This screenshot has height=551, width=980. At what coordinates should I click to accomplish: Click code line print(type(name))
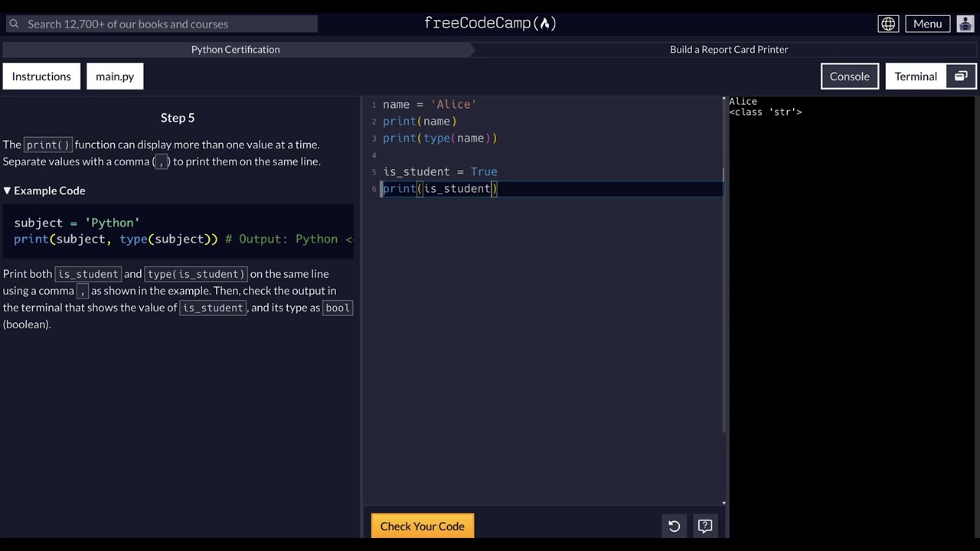pos(440,138)
